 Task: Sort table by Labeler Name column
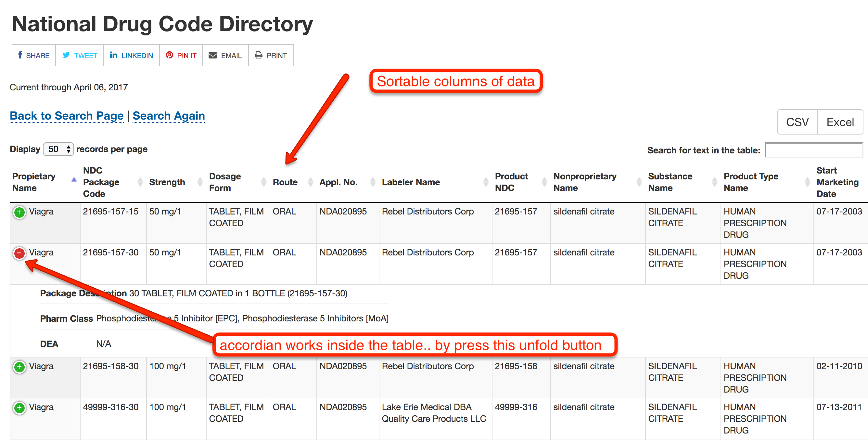coord(435,182)
